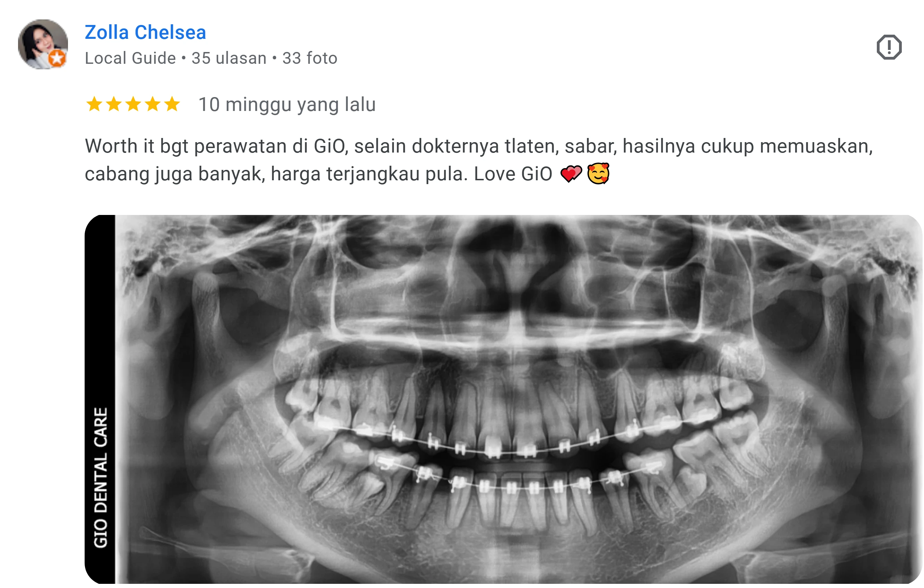Viewport: 924px width, 588px height.
Task: Click the GIO DENTAL CARE label on the photo
Action: 101,477
